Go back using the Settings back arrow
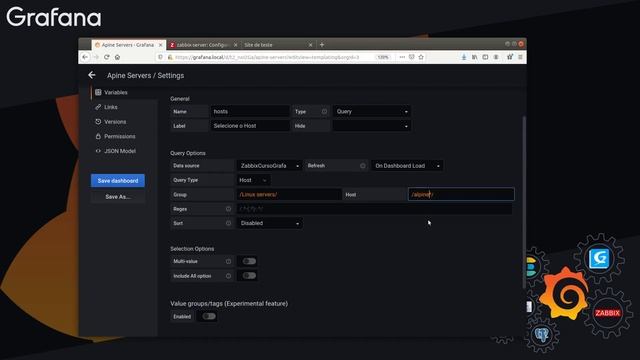Viewport: 640px width, 360px height. pos(92,75)
